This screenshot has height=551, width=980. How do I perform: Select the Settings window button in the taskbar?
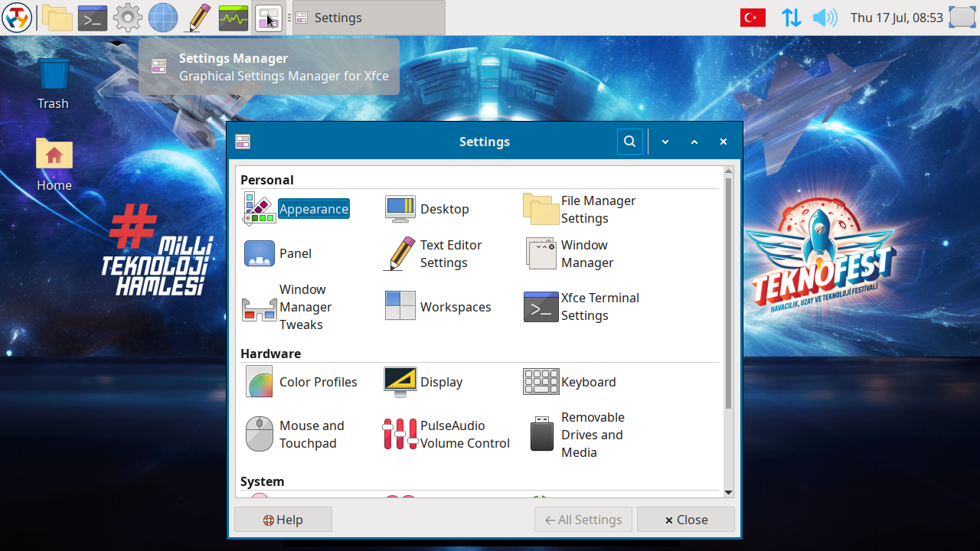coord(369,18)
